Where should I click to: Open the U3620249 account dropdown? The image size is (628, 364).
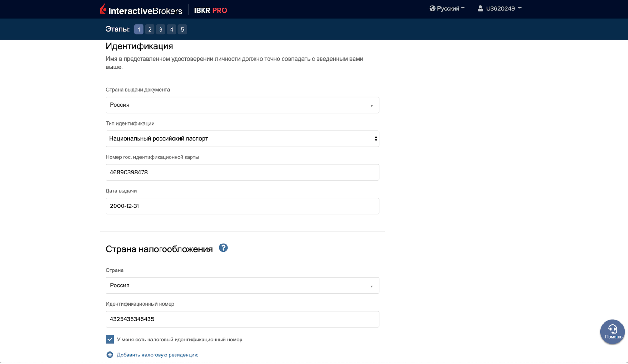coord(499,8)
